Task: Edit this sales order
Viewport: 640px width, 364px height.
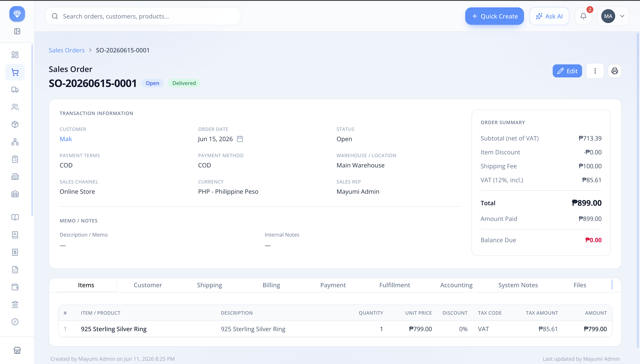Action: (x=567, y=71)
